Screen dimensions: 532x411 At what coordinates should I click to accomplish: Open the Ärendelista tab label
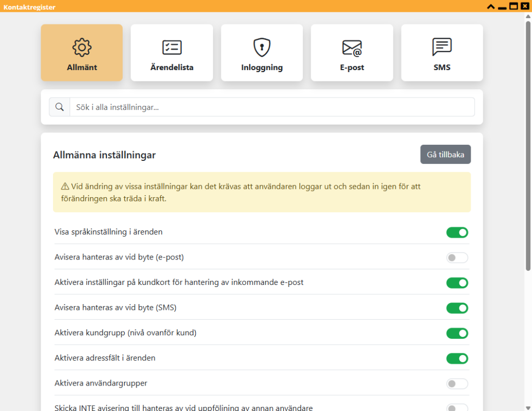(x=171, y=67)
